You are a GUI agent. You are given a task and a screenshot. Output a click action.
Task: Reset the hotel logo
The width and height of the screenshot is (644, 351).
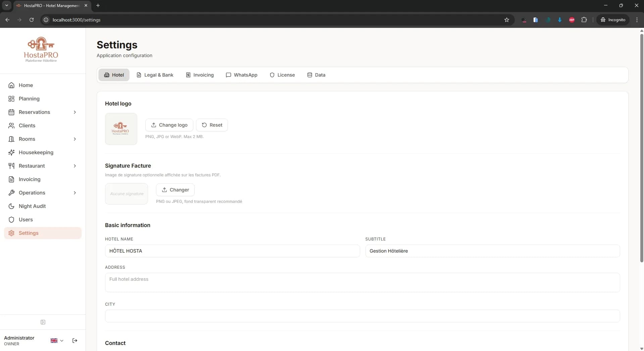click(x=212, y=125)
